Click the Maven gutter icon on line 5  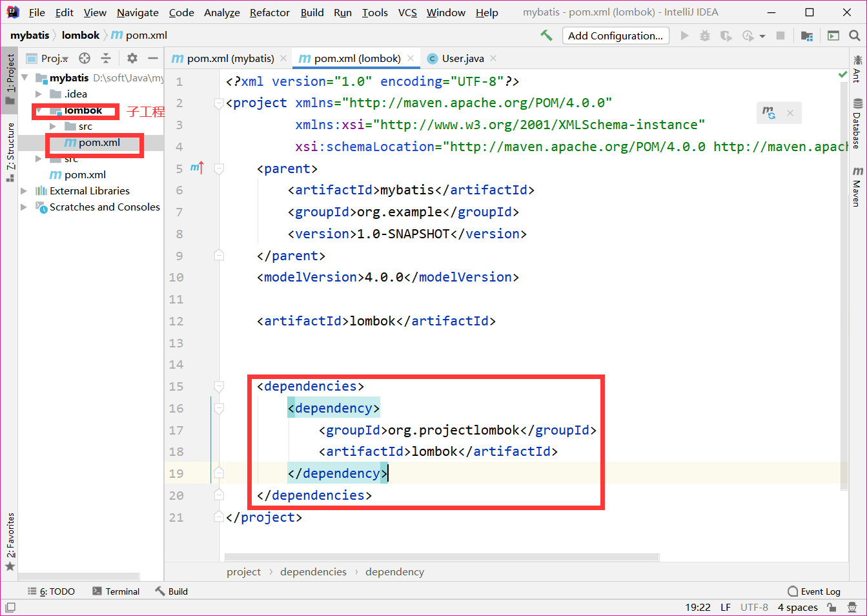click(x=198, y=168)
